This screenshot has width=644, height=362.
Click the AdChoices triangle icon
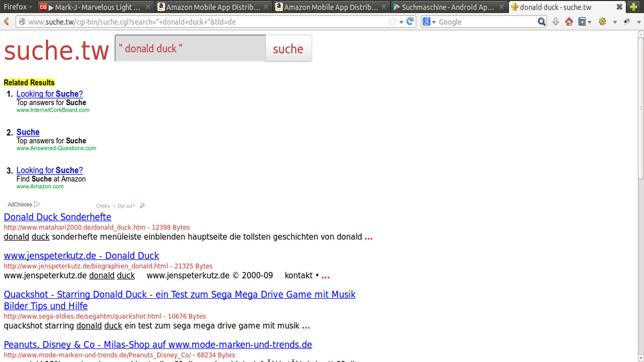click(x=37, y=205)
